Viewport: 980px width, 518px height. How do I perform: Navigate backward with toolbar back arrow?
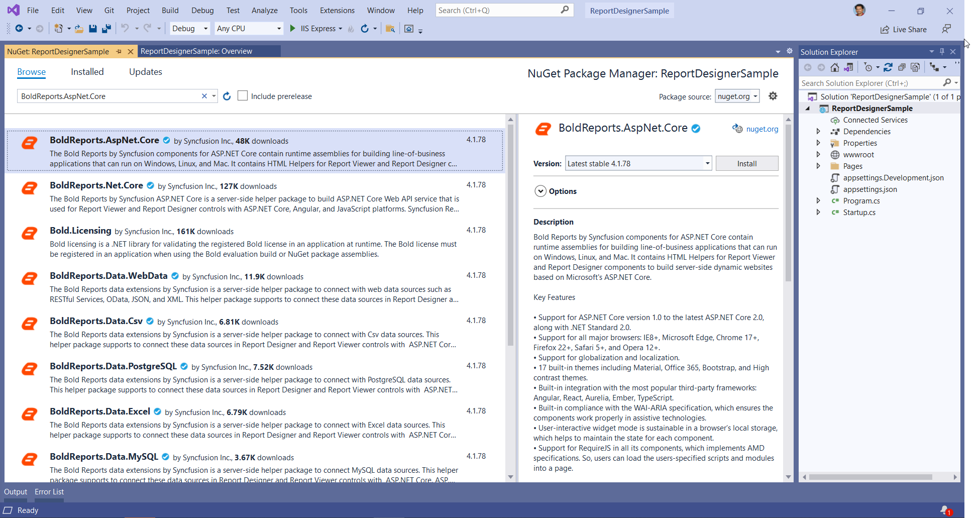[x=19, y=29]
